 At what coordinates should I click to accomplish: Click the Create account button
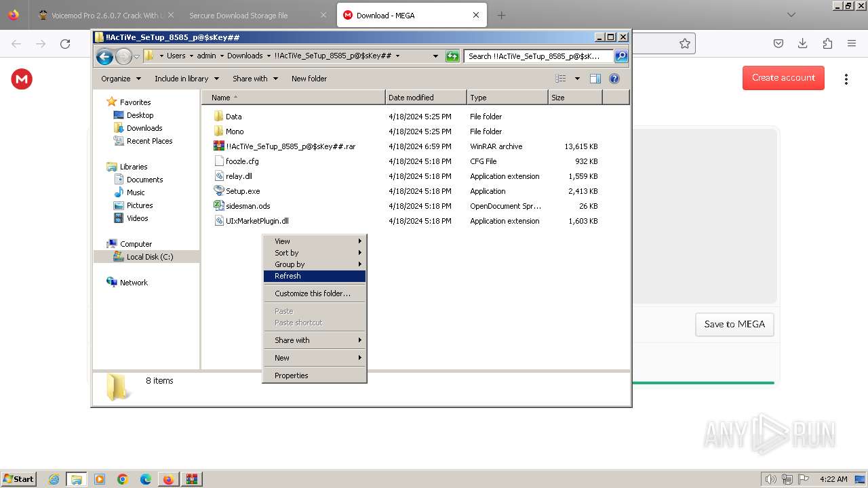click(783, 77)
